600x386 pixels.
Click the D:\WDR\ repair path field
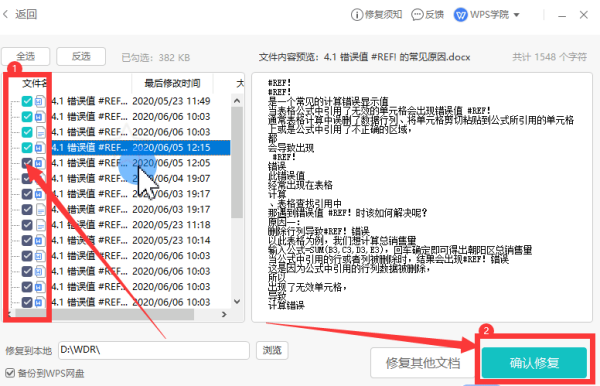click(x=154, y=350)
